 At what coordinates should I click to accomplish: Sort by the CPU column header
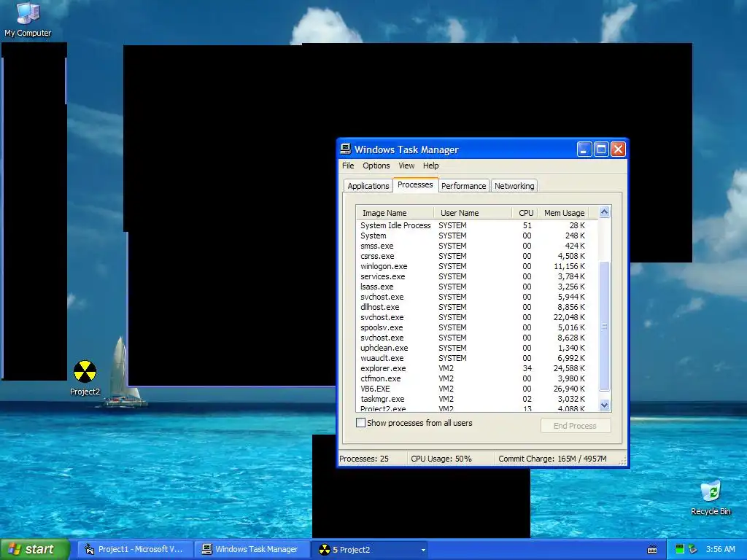(x=525, y=213)
